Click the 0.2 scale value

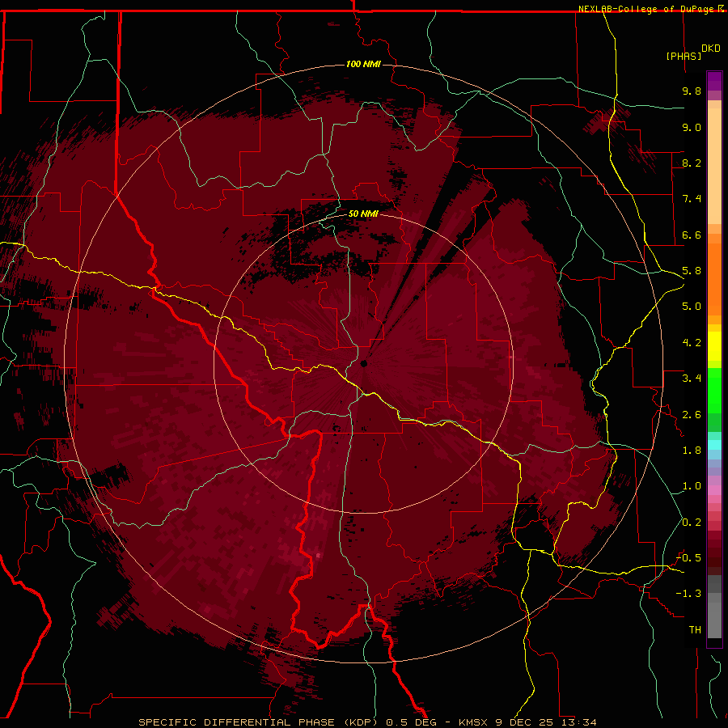[692, 523]
